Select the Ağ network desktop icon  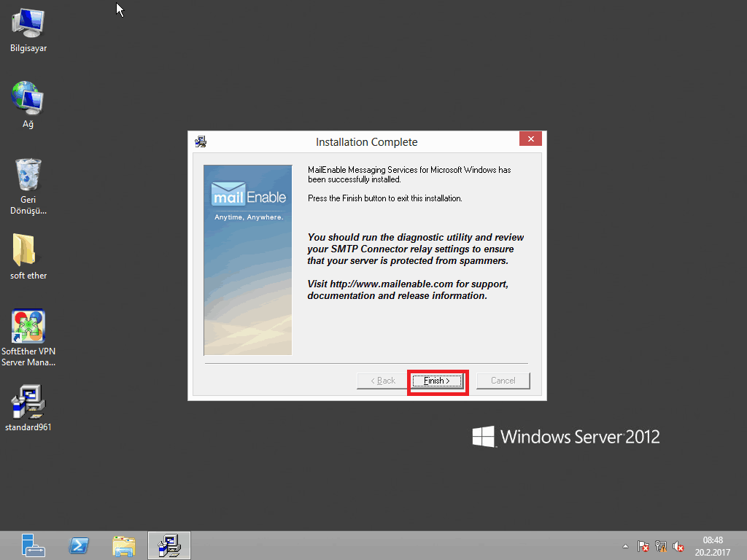tap(28, 105)
